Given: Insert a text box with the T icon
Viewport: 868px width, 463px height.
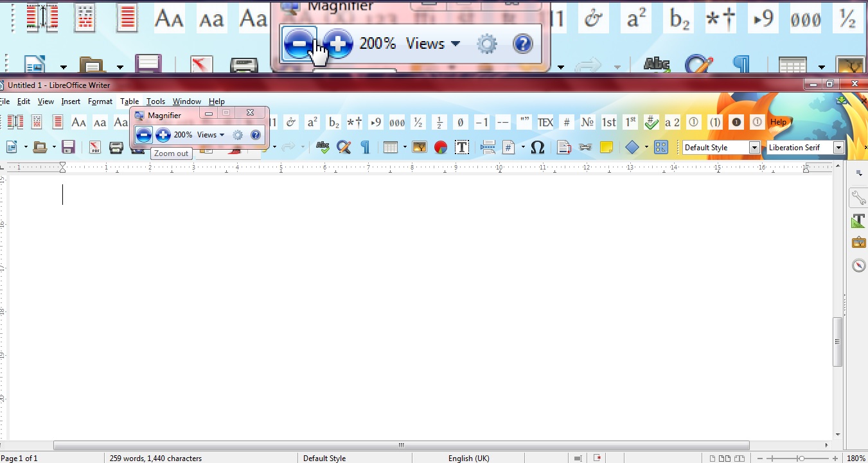Looking at the screenshot, I should (x=462, y=147).
